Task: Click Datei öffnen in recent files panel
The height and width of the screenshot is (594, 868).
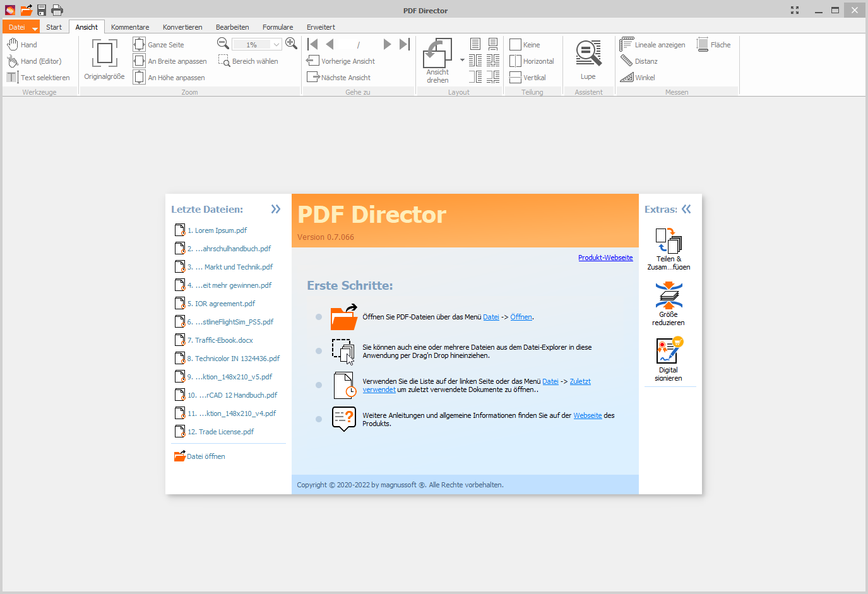Action: click(x=206, y=456)
